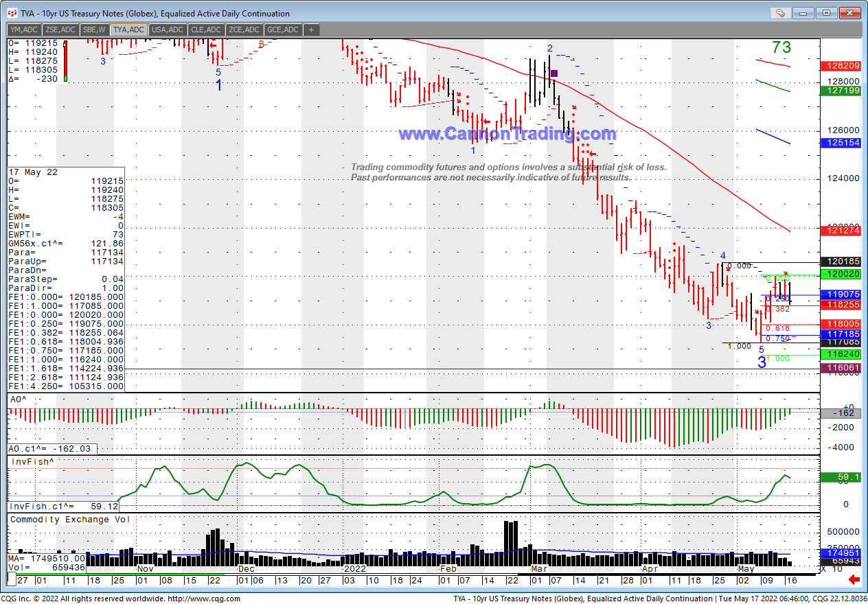
Task: Click the red scroll arrow at bottom right
Action: pos(855,580)
